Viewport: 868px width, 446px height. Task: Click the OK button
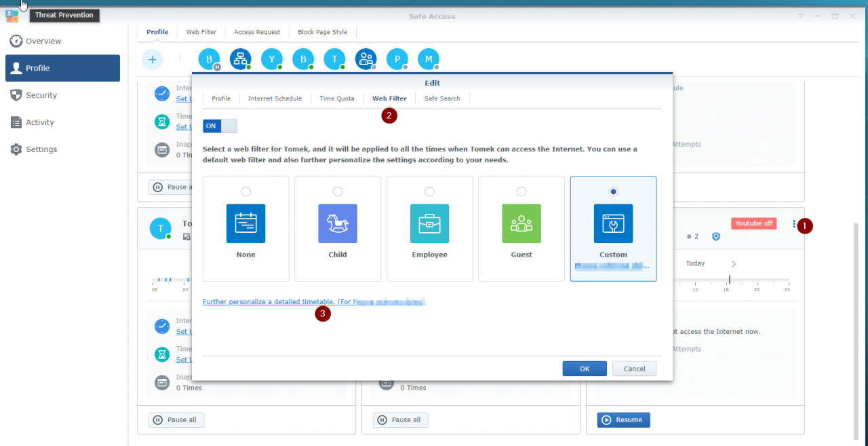[585, 369]
